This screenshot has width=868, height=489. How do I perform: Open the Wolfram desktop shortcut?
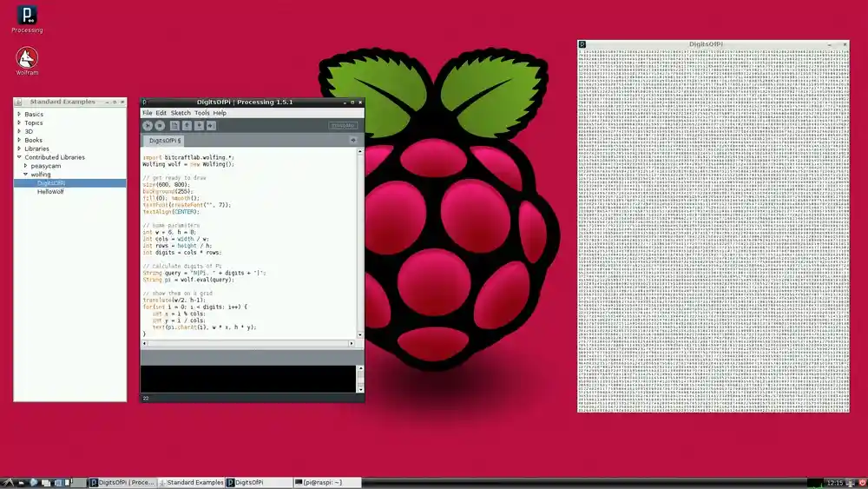(27, 61)
